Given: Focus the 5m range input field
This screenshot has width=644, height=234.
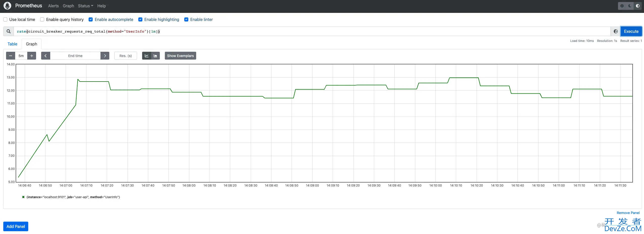Looking at the screenshot, I should [x=21, y=56].
